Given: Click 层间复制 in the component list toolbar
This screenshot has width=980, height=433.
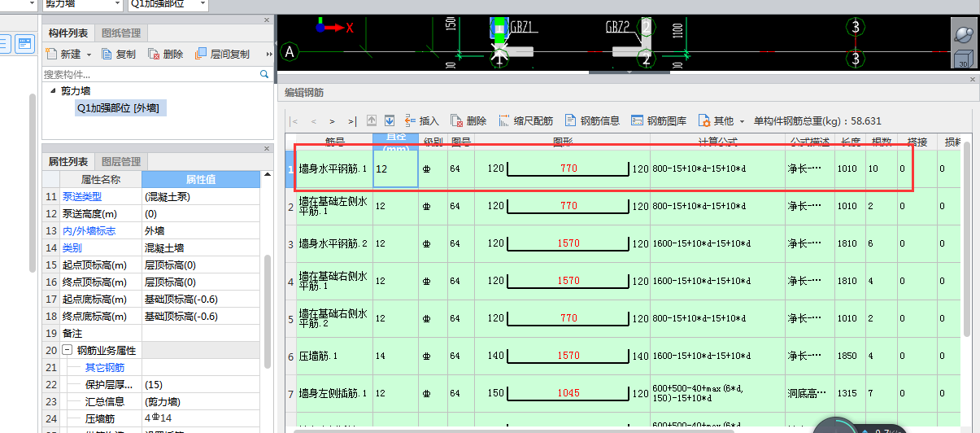Looking at the screenshot, I should [x=222, y=55].
